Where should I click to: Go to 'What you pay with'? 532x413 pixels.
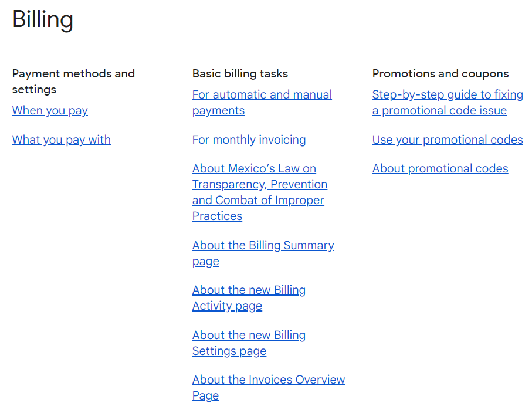[x=62, y=140]
